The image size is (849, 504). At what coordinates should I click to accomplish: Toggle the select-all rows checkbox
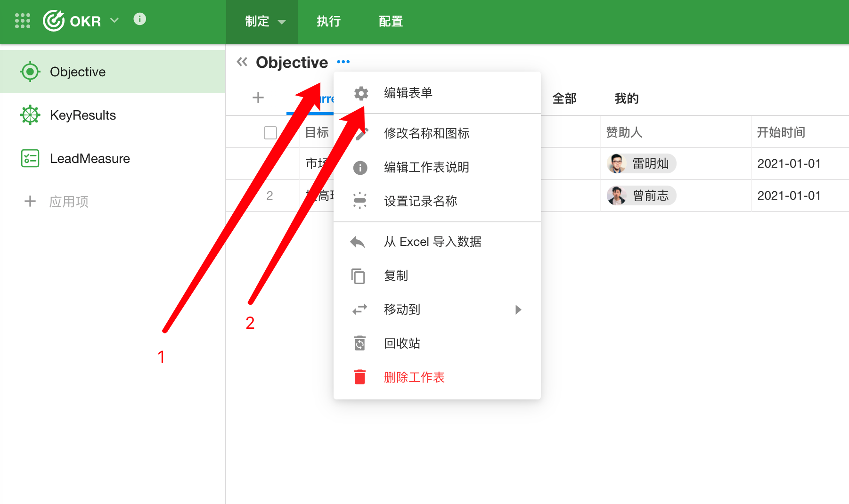(270, 133)
